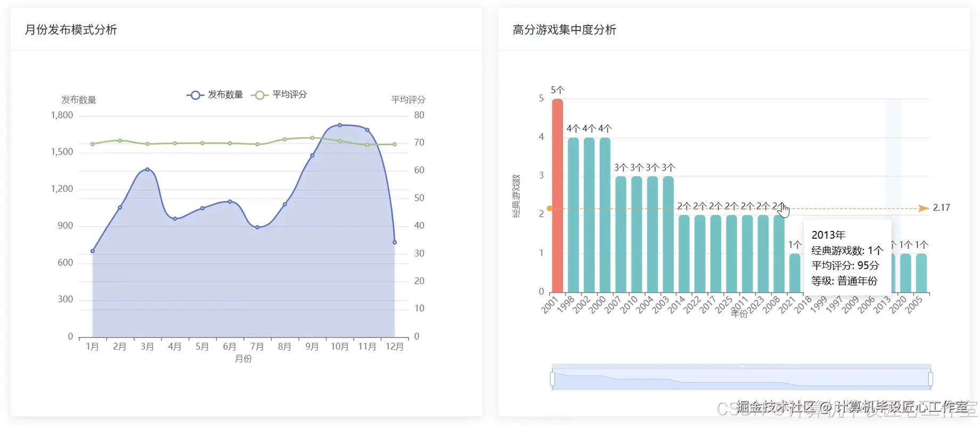Click the 5个 label above 2001 bar

(558, 90)
